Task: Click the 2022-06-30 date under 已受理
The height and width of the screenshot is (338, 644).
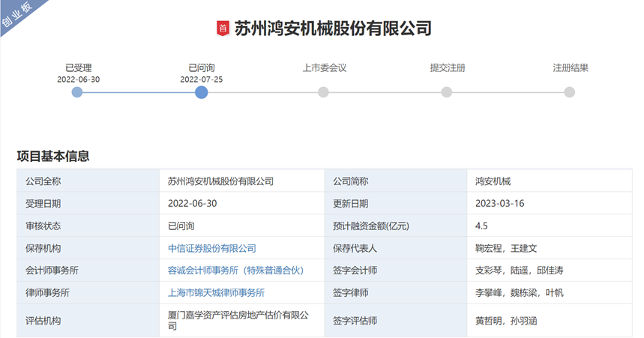Action: 79,79
